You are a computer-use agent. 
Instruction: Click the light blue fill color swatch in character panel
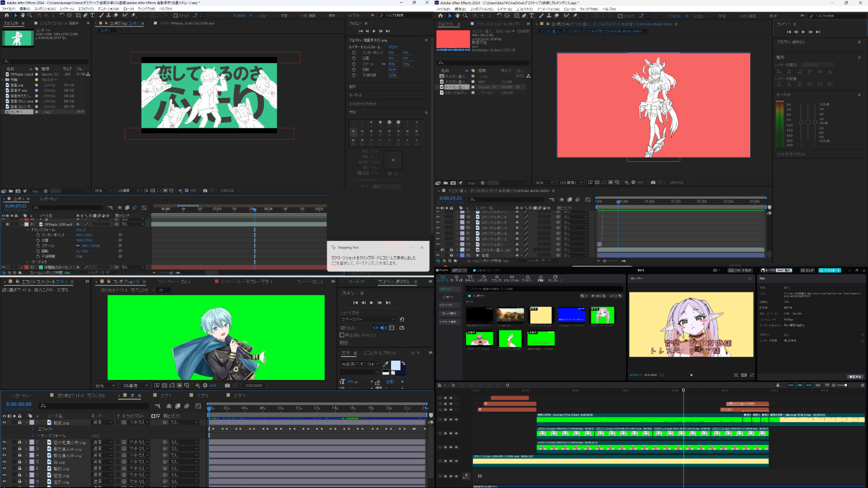pyautogui.click(x=395, y=365)
